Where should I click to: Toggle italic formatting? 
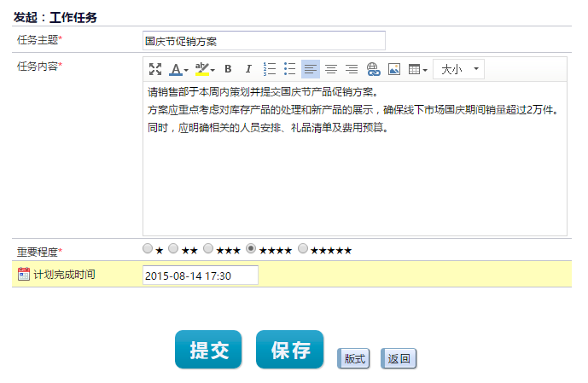[x=248, y=69]
